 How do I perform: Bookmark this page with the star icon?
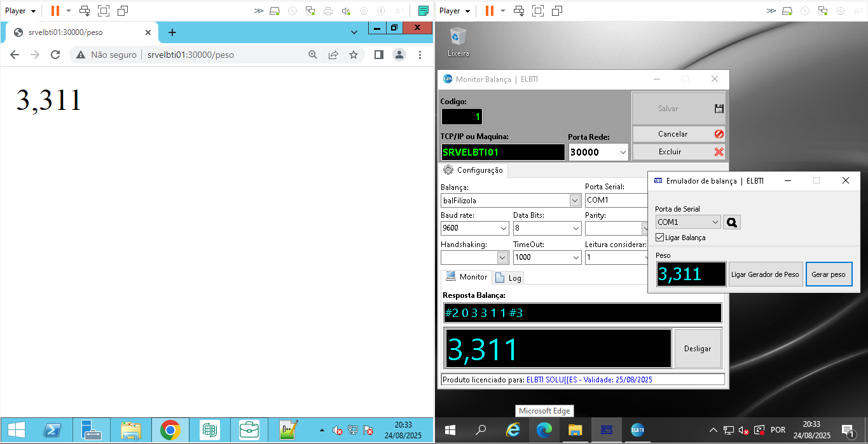point(354,55)
